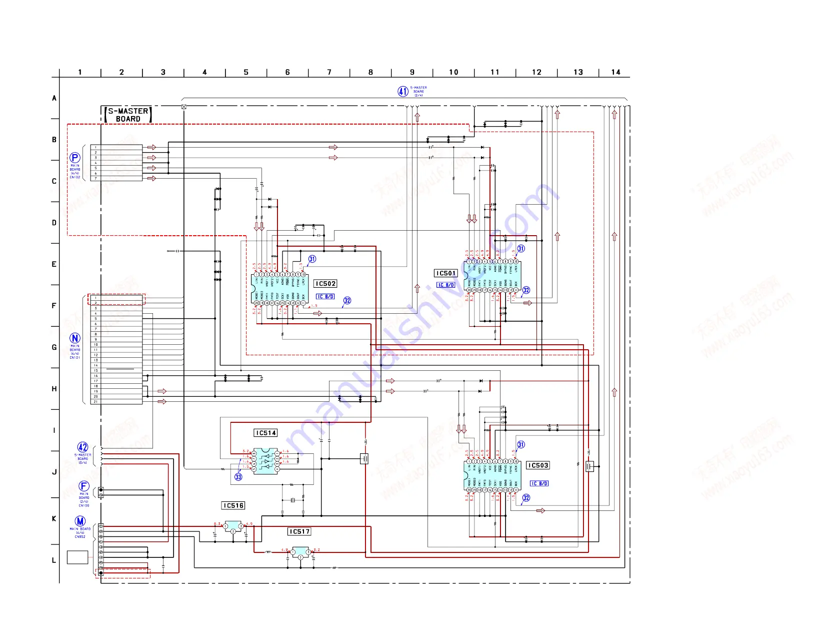Click row label L on left ruler
840x632 pixels.
click(x=54, y=560)
